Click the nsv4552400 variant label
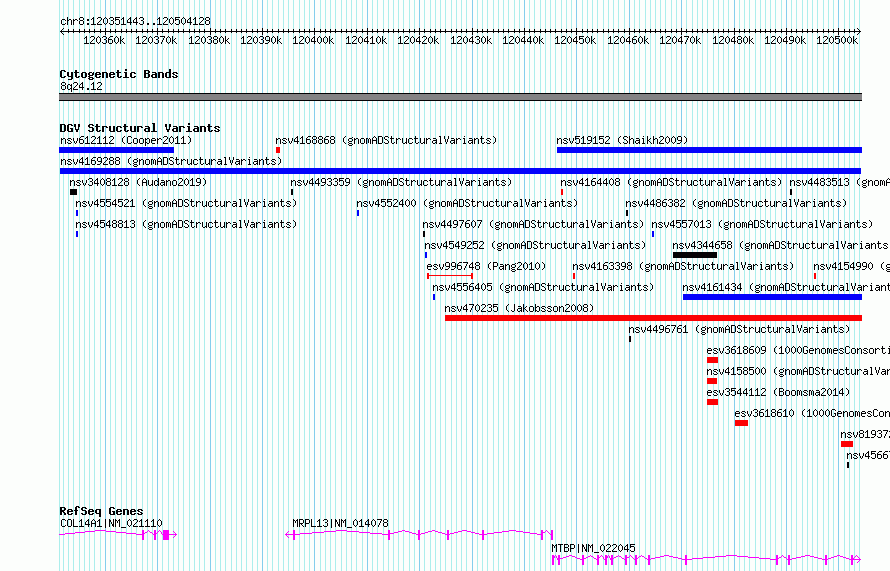The height and width of the screenshot is (571, 890). [x=467, y=203]
